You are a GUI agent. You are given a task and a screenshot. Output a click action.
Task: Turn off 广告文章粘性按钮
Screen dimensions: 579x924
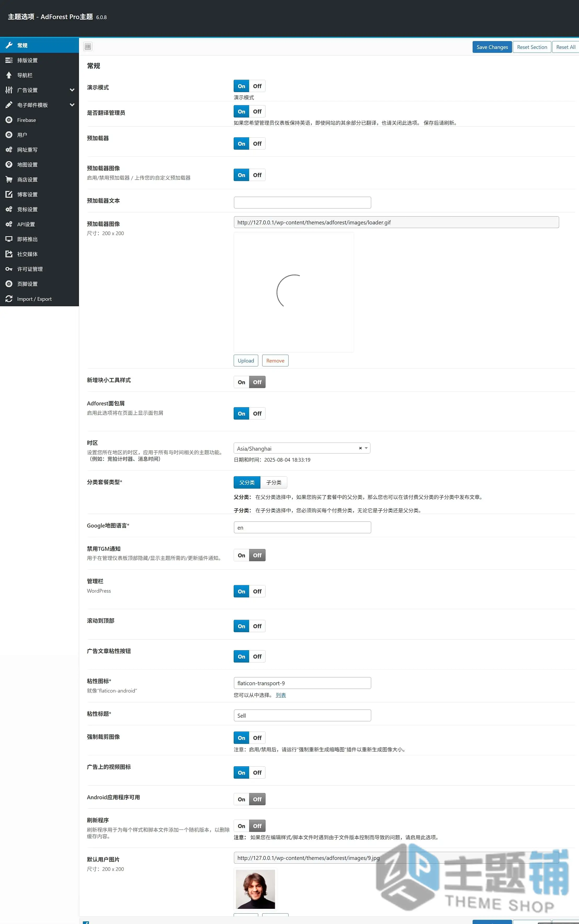click(x=257, y=657)
